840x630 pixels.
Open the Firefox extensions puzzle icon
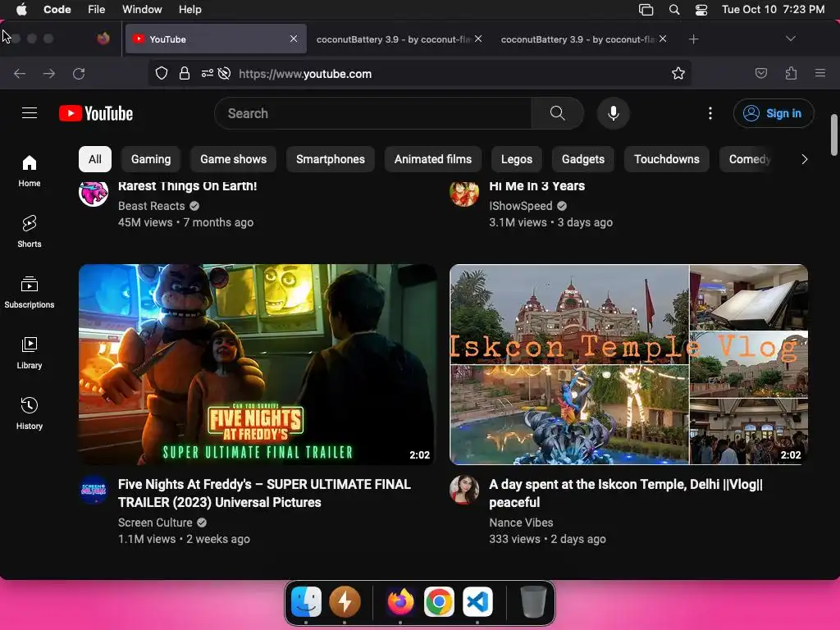[x=791, y=73]
